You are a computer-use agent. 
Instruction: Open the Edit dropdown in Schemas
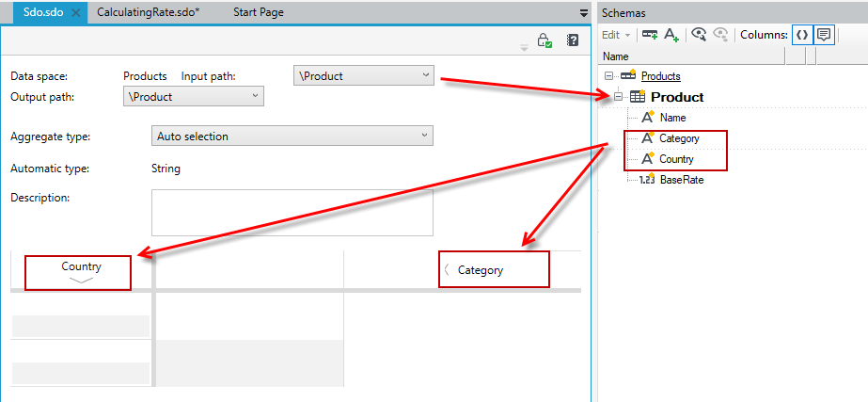[616, 35]
